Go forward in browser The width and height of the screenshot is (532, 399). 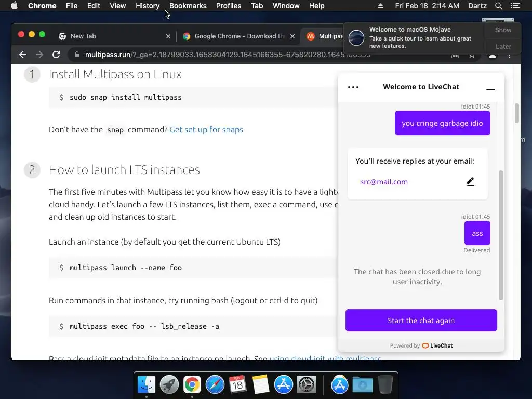tap(39, 55)
